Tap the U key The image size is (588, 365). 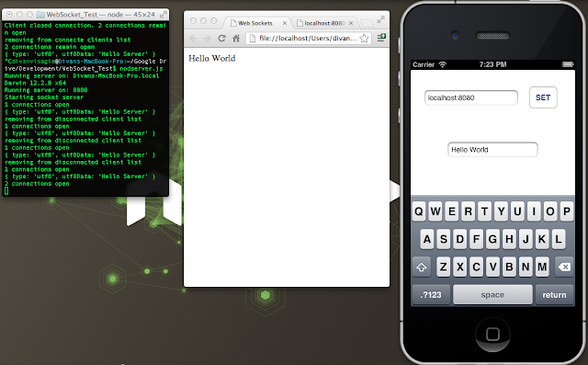point(517,211)
